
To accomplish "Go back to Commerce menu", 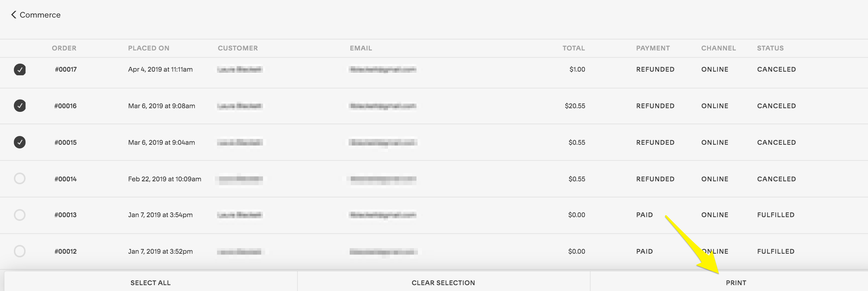I will click(x=40, y=15).
